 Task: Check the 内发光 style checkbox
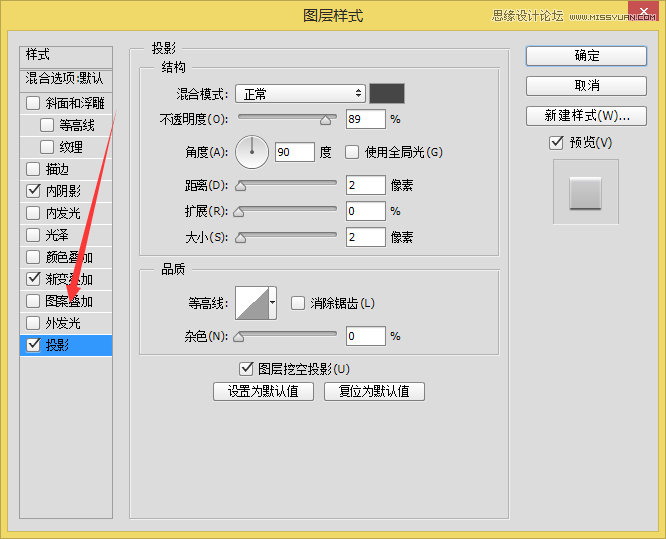pos(33,213)
